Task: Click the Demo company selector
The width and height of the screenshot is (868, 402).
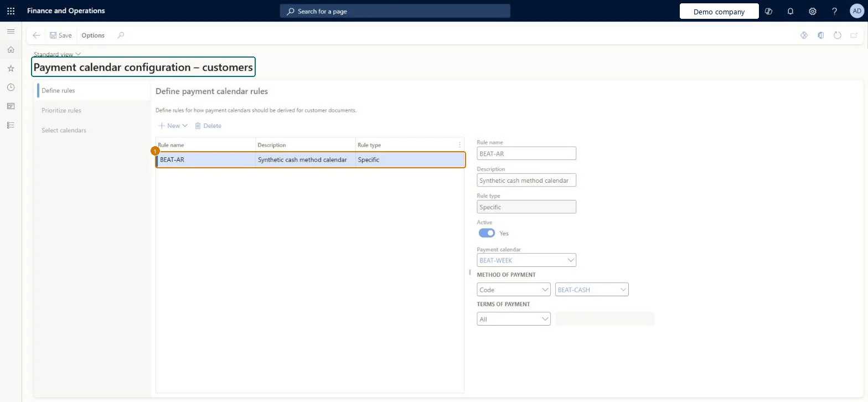Action: pyautogui.click(x=719, y=11)
